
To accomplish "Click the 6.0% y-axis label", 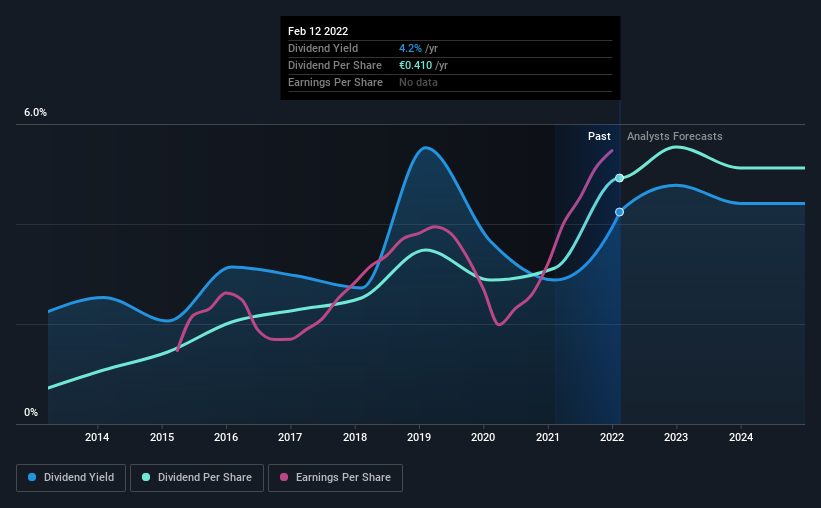I will click(x=35, y=113).
